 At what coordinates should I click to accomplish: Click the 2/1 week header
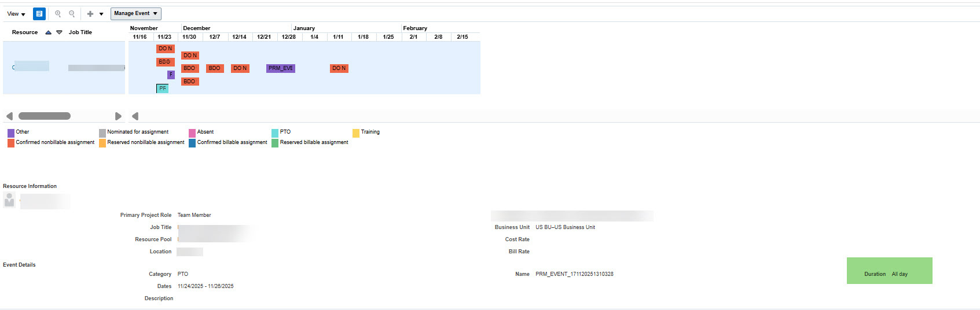[413, 37]
